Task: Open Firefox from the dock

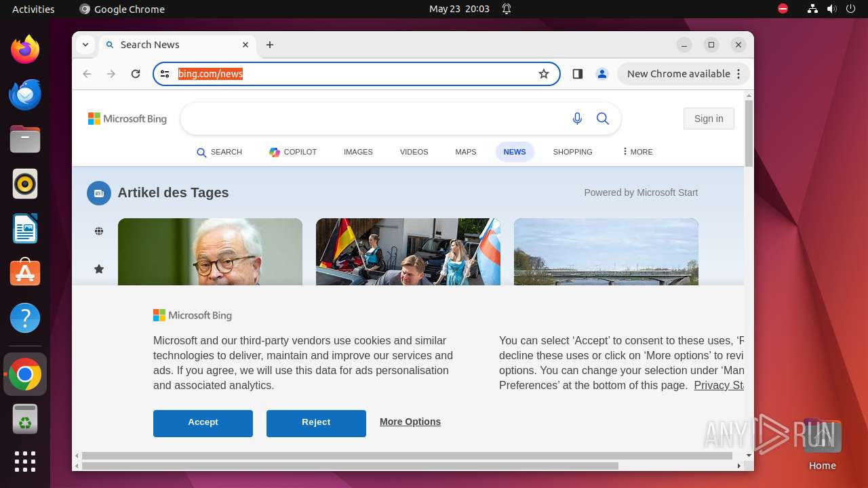Action: point(25,49)
